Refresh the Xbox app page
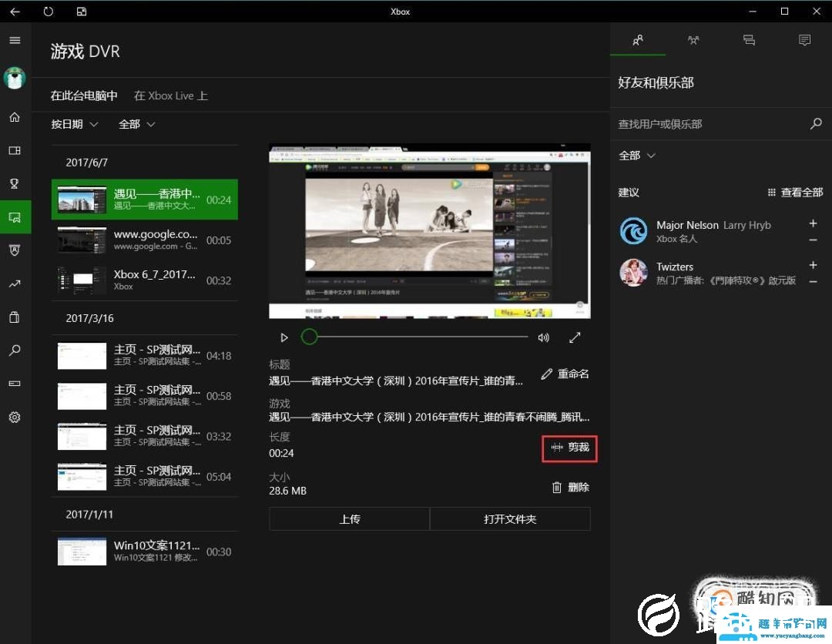This screenshot has width=832, height=644. (x=49, y=11)
